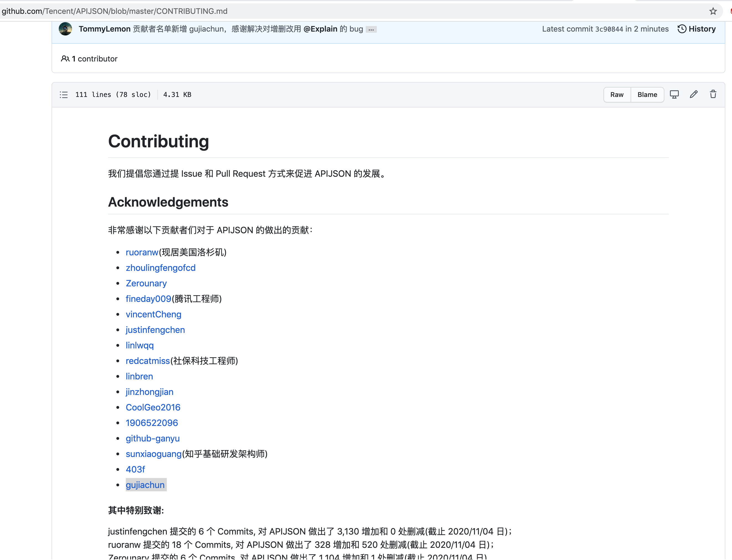Image resolution: width=732 pixels, height=560 pixels.
Task: Edit this file with pencil icon
Action: tap(694, 95)
